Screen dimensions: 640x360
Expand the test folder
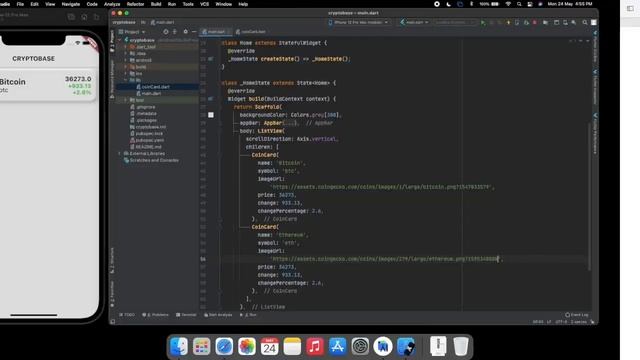point(126,100)
